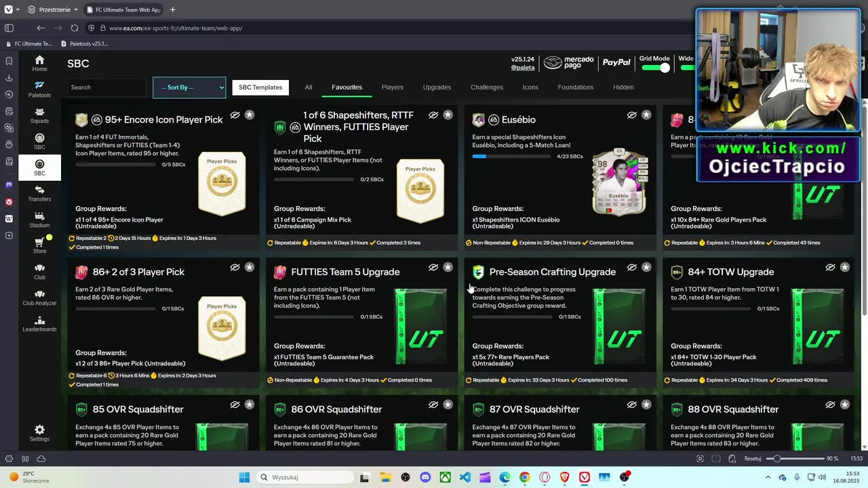Click Resetuj zoom button in status bar
This screenshot has width=868, height=488.
pyautogui.click(x=753, y=459)
